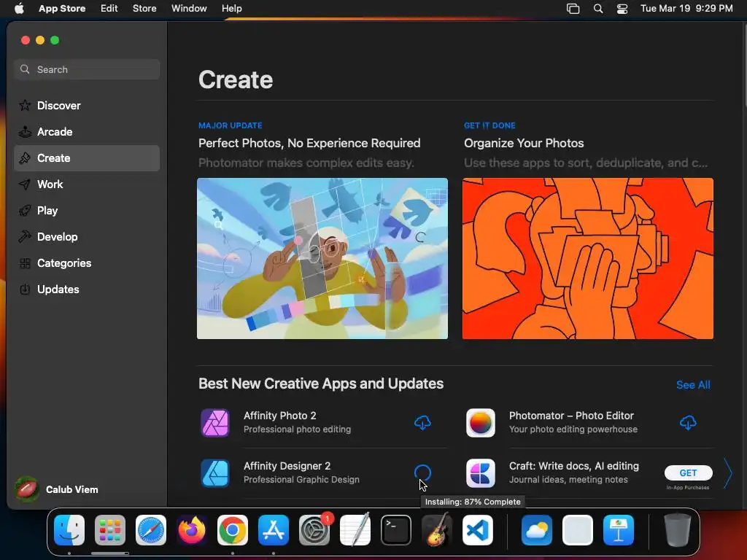Open Keynote from the Dock
Image resolution: width=747 pixels, height=560 pixels.
coord(619,530)
